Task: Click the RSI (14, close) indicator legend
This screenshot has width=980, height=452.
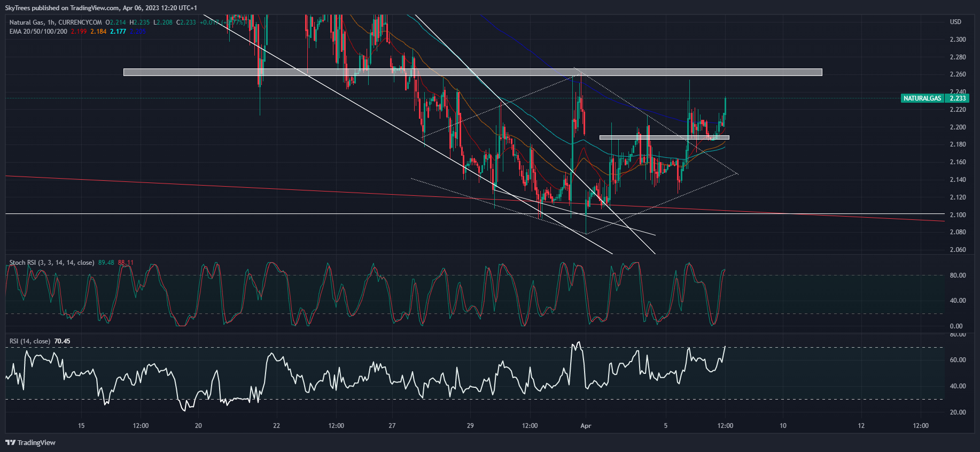Action: click(30, 341)
